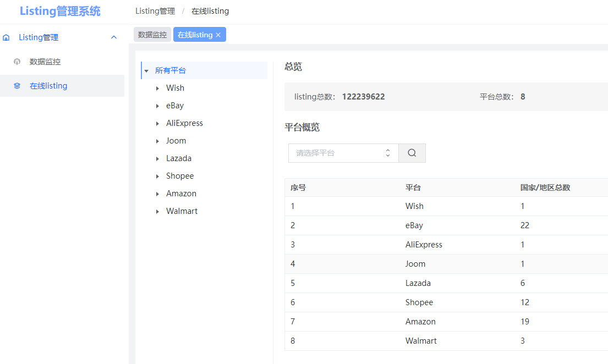
Task: Click the home icon beside Listing管理
Action: click(7, 37)
